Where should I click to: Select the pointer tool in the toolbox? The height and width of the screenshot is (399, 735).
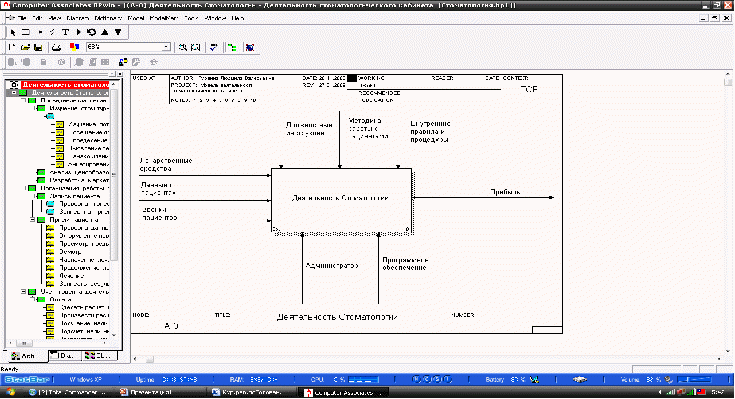coord(13,32)
